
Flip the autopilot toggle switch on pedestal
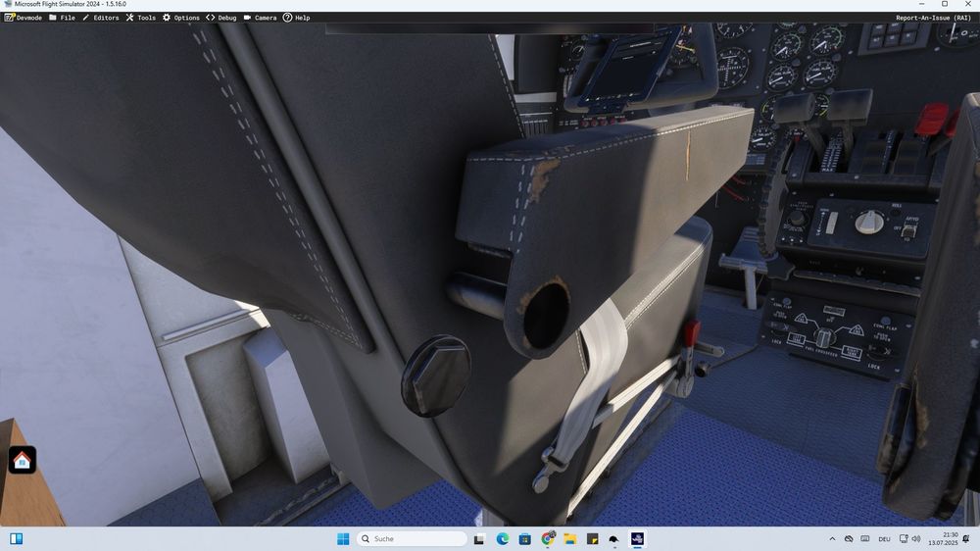point(908,231)
